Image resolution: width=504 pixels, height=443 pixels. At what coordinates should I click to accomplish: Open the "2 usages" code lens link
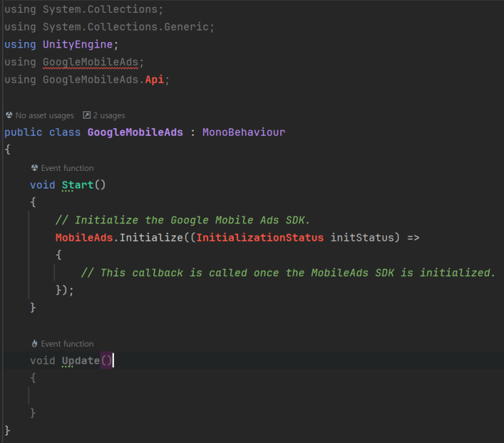[x=109, y=115]
